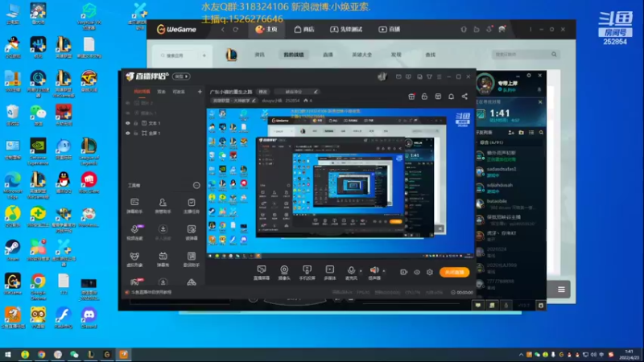Open the list view options icon in friends panel
This screenshot has height=362, width=644.
tap(531, 133)
